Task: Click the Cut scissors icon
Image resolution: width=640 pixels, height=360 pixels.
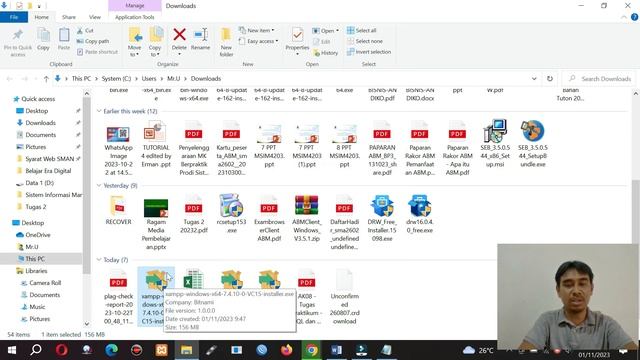Action: [80, 31]
